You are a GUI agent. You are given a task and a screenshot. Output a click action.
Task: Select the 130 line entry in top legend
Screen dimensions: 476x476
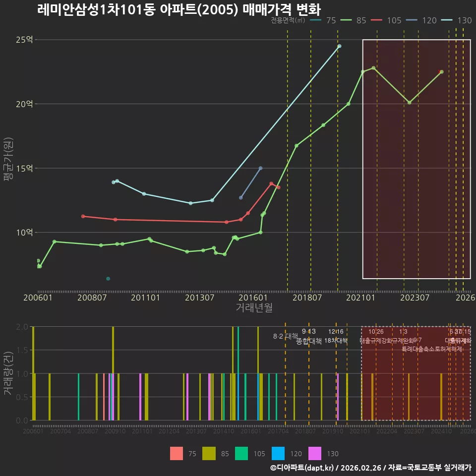coord(457,20)
